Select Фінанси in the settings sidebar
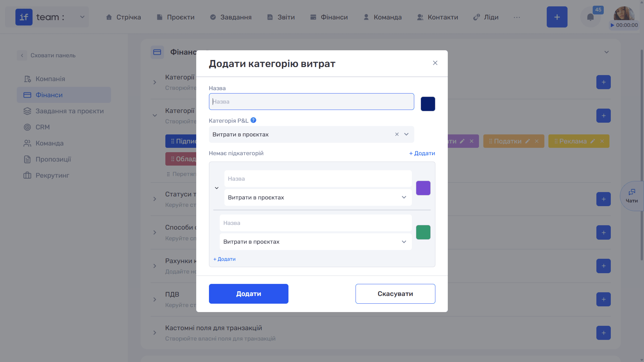 tap(64, 95)
